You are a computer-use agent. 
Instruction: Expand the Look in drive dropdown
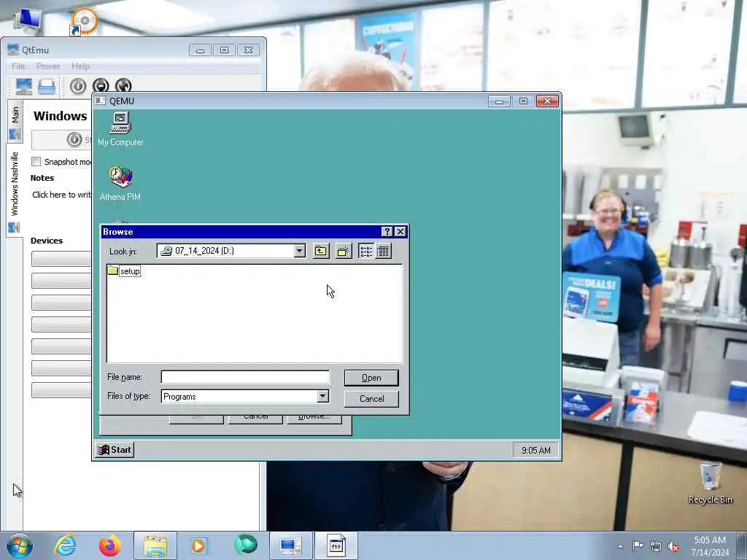click(x=299, y=251)
